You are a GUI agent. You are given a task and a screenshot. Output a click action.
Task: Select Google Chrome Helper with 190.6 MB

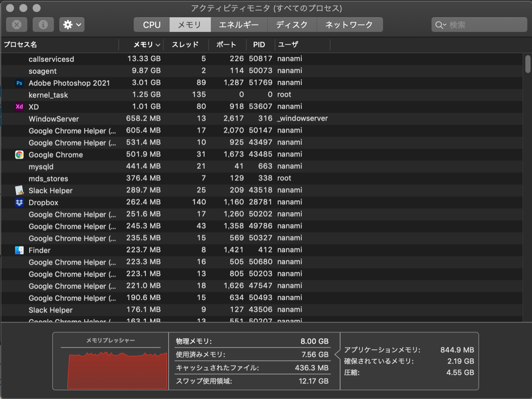(262, 298)
